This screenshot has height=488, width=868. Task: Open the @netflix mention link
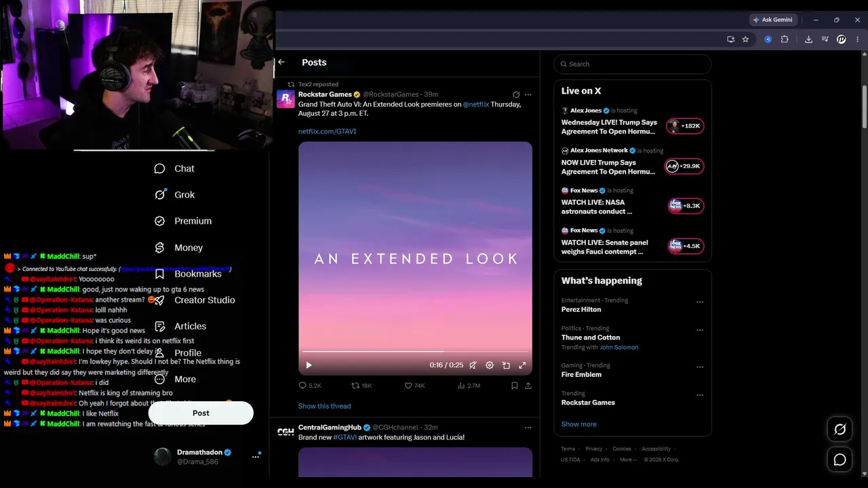tap(476, 104)
